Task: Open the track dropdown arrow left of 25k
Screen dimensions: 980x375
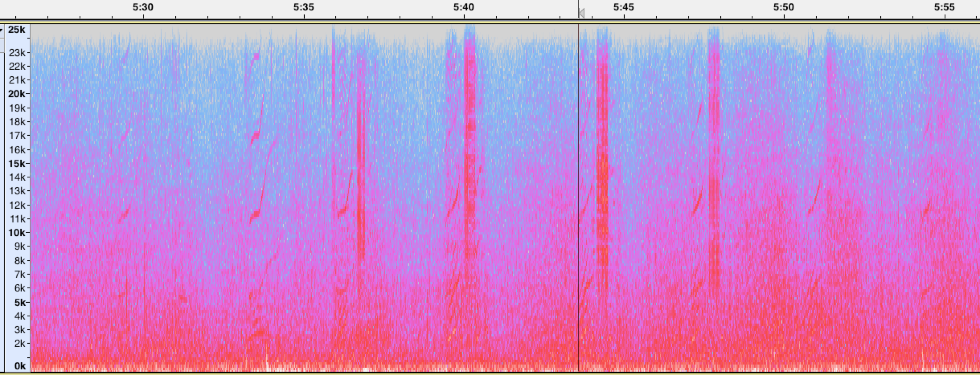Action: pos(2,30)
